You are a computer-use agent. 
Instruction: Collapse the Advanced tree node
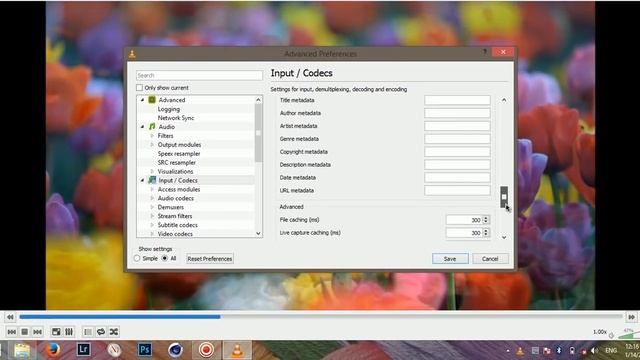point(142,100)
